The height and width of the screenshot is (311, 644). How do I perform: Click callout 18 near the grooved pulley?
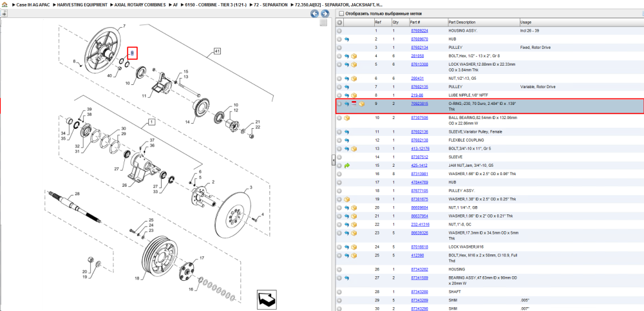[x=137, y=279]
